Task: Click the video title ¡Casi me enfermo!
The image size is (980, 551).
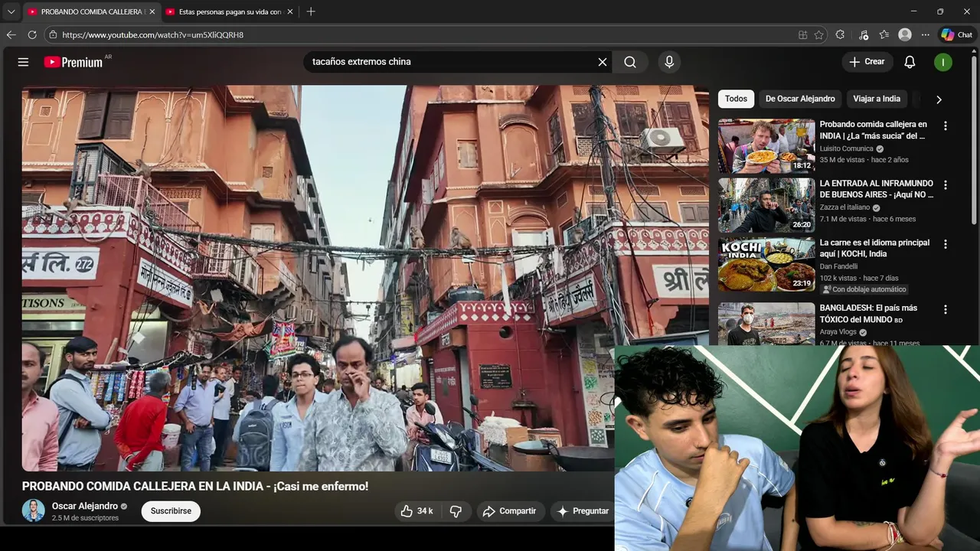Action: point(195,486)
